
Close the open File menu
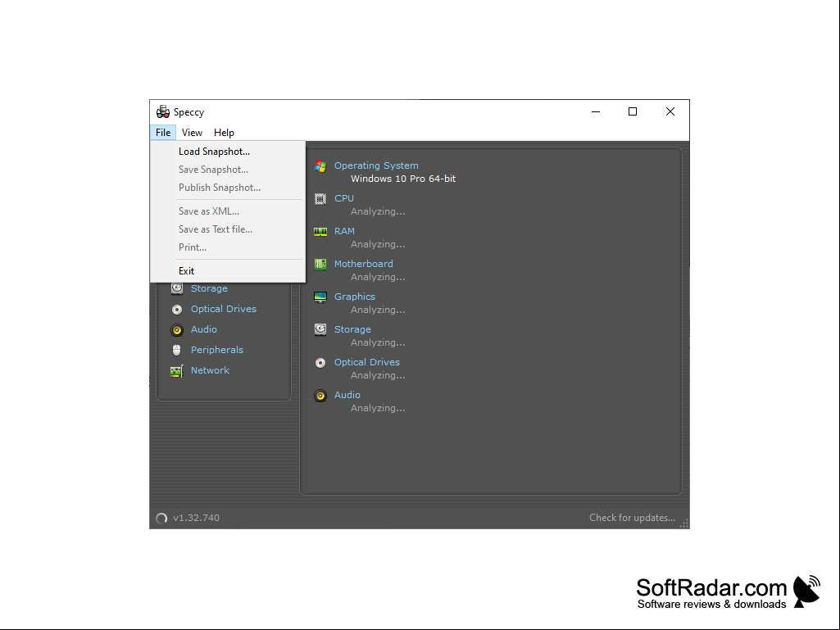[x=163, y=133]
